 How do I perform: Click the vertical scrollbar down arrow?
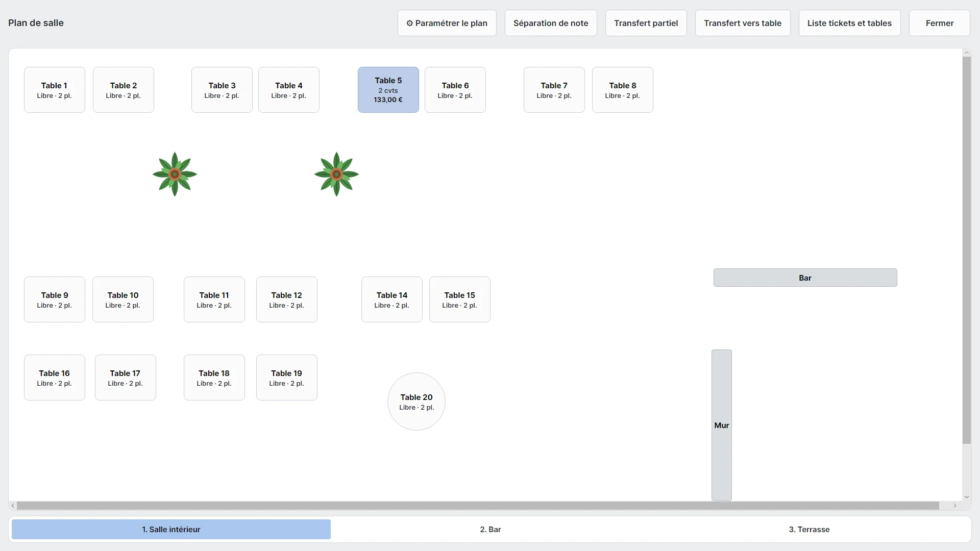[x=966, y=497]
